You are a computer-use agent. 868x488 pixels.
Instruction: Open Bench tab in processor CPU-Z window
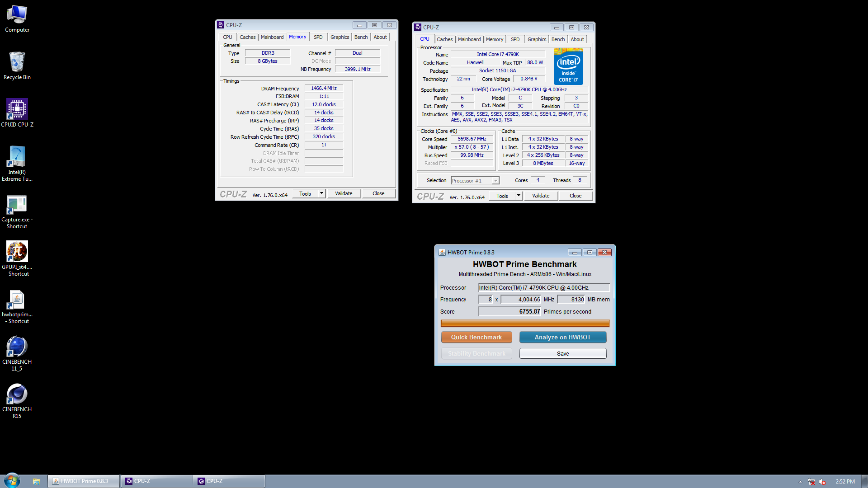[558, 39]
